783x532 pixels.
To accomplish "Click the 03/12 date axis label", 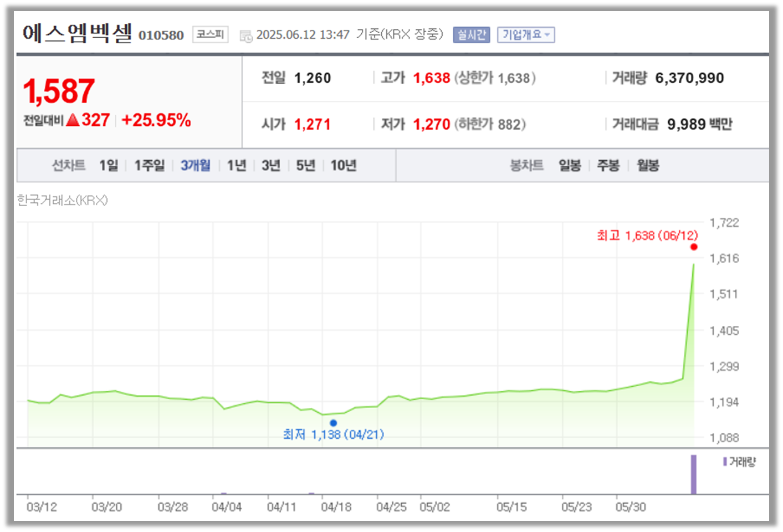I will tap(42, 507).
